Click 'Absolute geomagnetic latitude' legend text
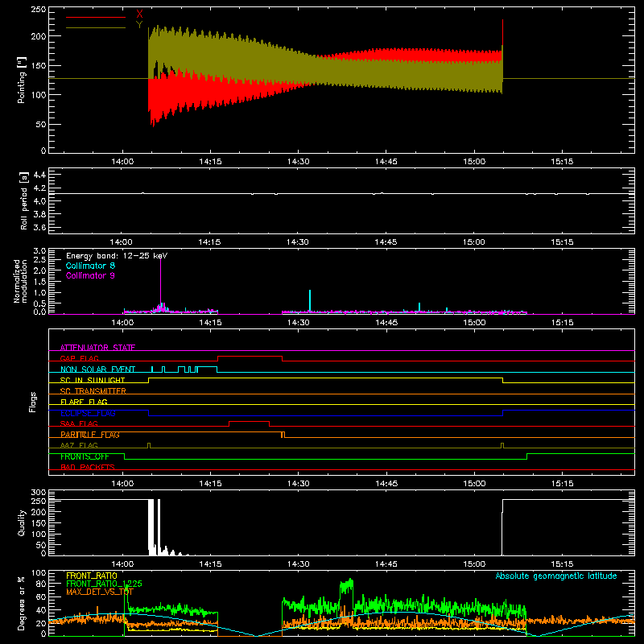This screenshot has height=644, width=644. pyautogui.click(x=556, y=576)
